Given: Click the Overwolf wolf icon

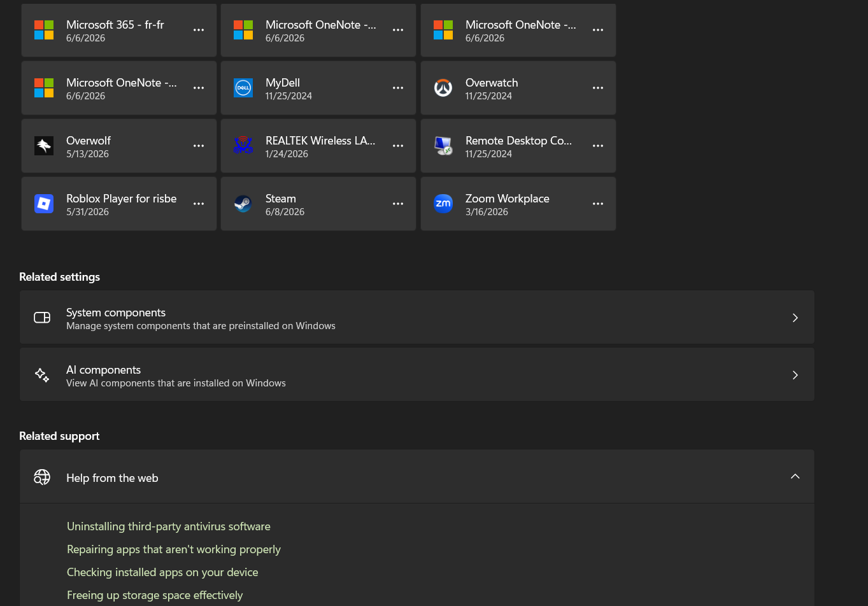Looking at the screenshot, I should click(x=44, y=146).
